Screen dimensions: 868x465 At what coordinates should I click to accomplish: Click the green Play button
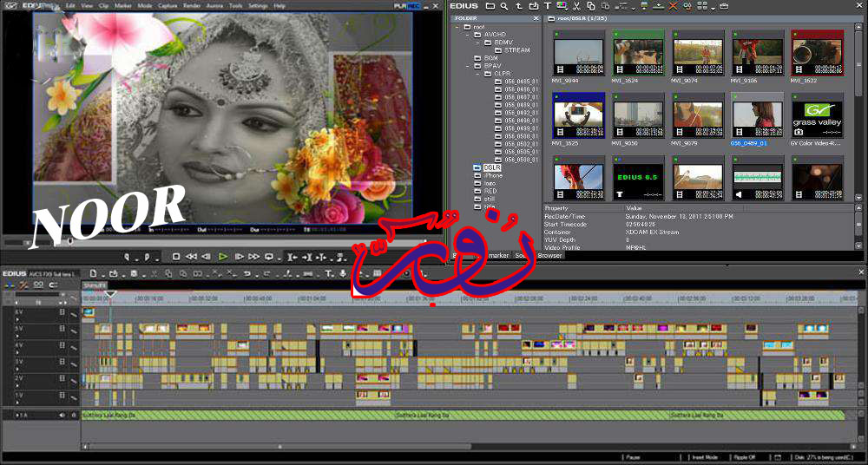pos(222,257)
